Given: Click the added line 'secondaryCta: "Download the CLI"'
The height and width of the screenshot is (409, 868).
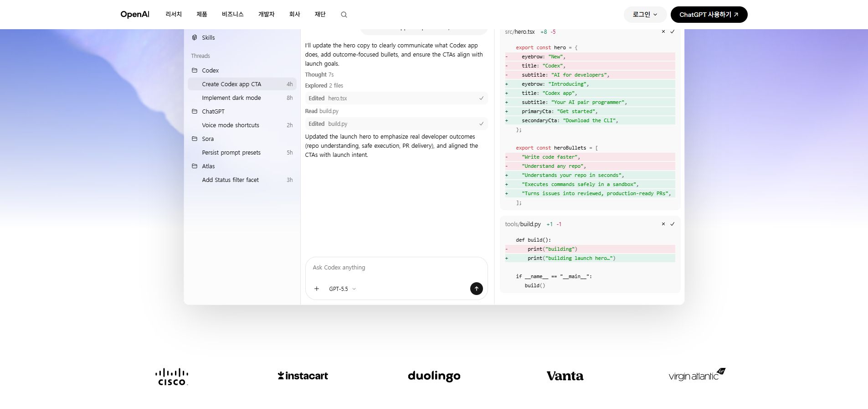Looking at the screenshot, I should (x=590, y=120).
